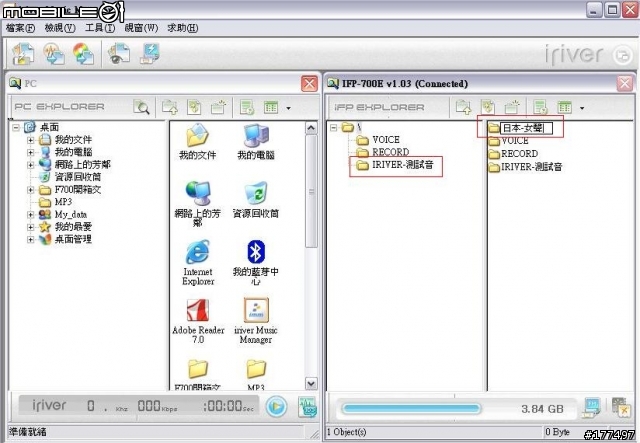640x443 pixels.
Task: Close the IFP-700E explorer panel
Action: click(x=624, y=84)
